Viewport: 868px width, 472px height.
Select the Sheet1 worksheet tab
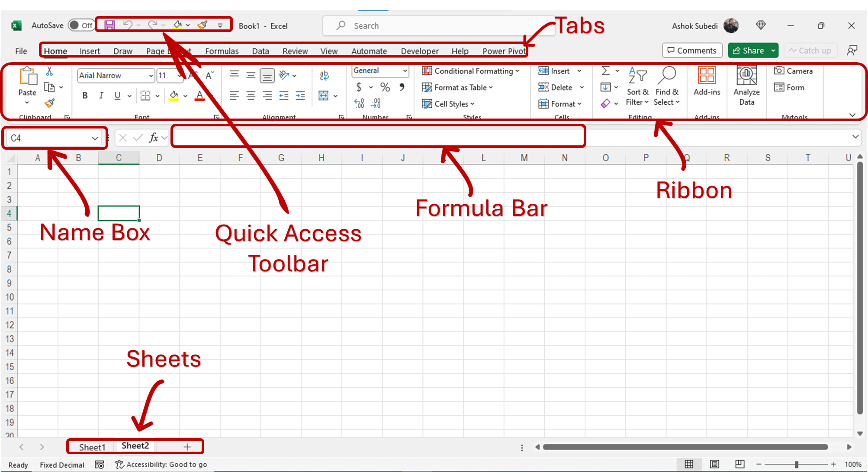pyautogui.click(x=92, y=447)
